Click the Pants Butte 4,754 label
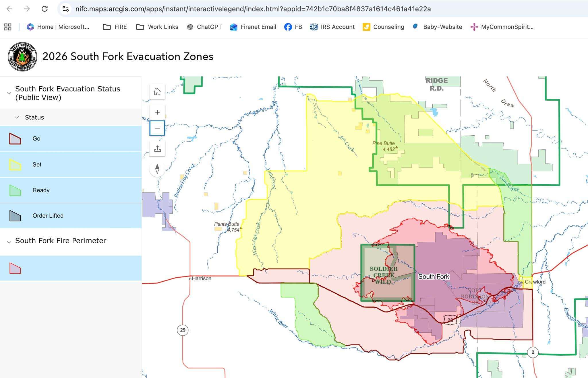The width and height of the screenshot is (588, 378). (227, 227)
